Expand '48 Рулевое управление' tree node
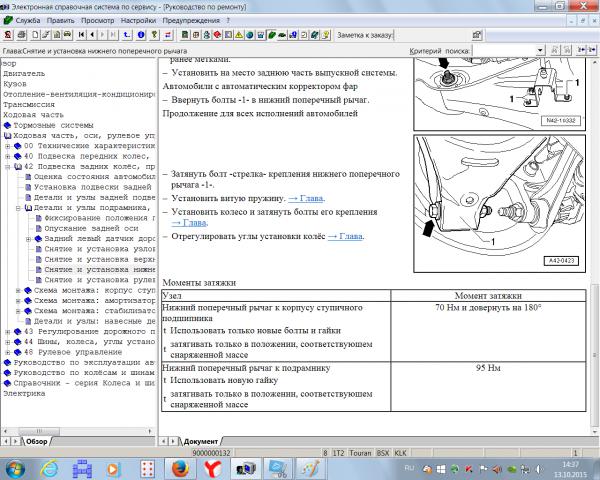This screenshot has height=480, width=600. (x=7, y=353)
